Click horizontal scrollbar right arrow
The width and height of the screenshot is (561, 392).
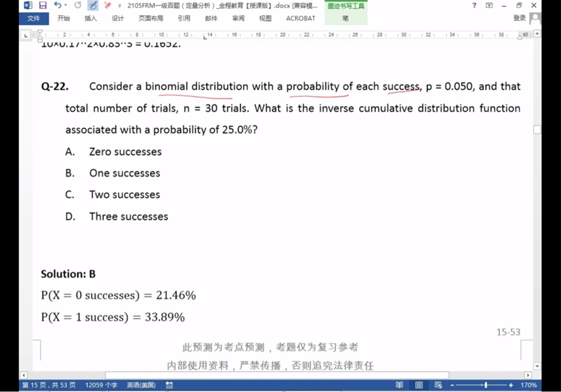(528, 375)
